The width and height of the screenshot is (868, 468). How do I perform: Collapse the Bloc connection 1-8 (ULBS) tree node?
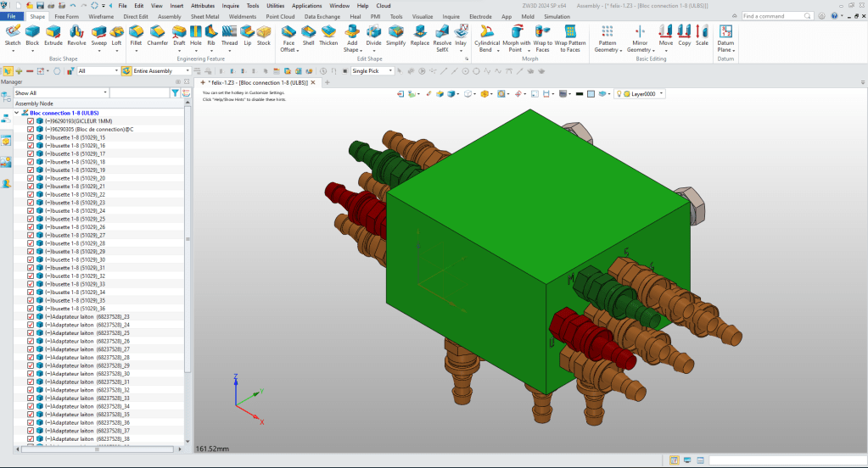pyautogui.click(x=17, y=112)
